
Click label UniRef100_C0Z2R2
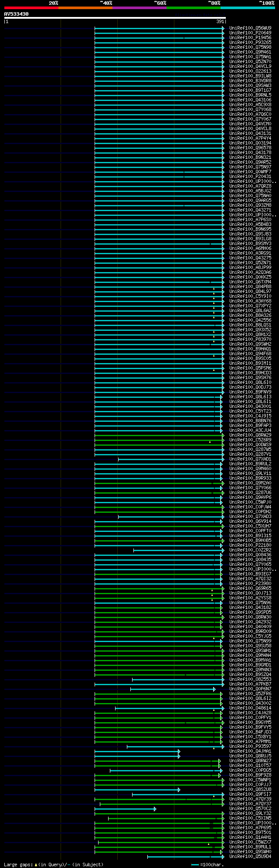250,550
